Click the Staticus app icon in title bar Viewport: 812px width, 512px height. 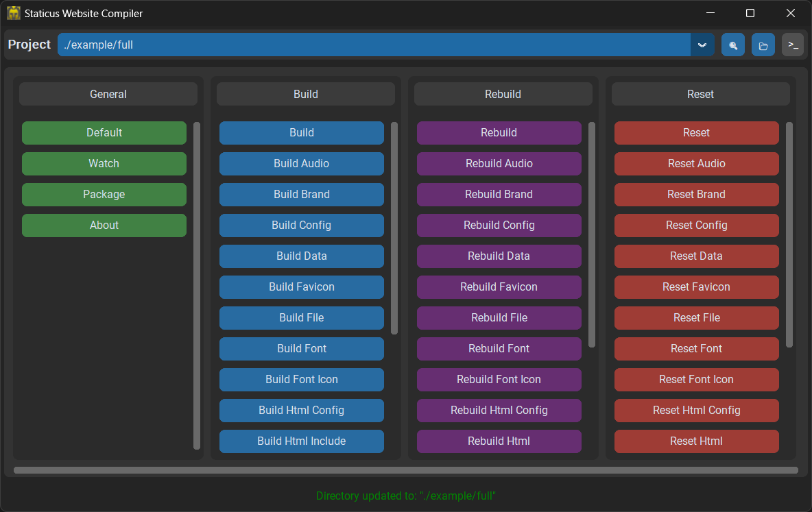14,13
